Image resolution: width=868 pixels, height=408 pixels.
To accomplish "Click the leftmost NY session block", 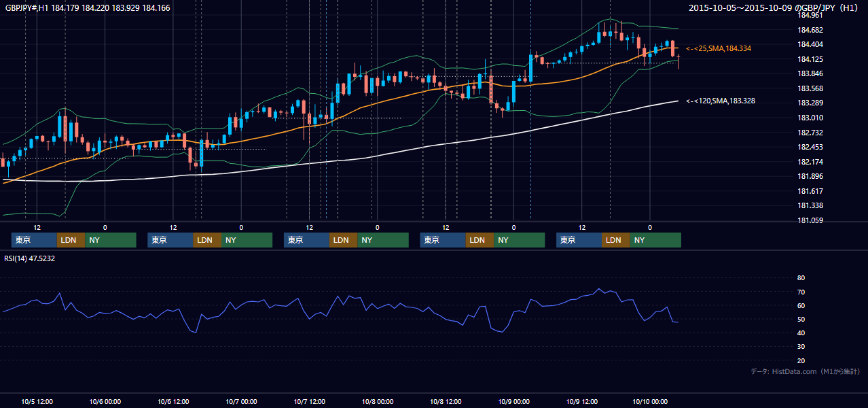I will 111,240.
